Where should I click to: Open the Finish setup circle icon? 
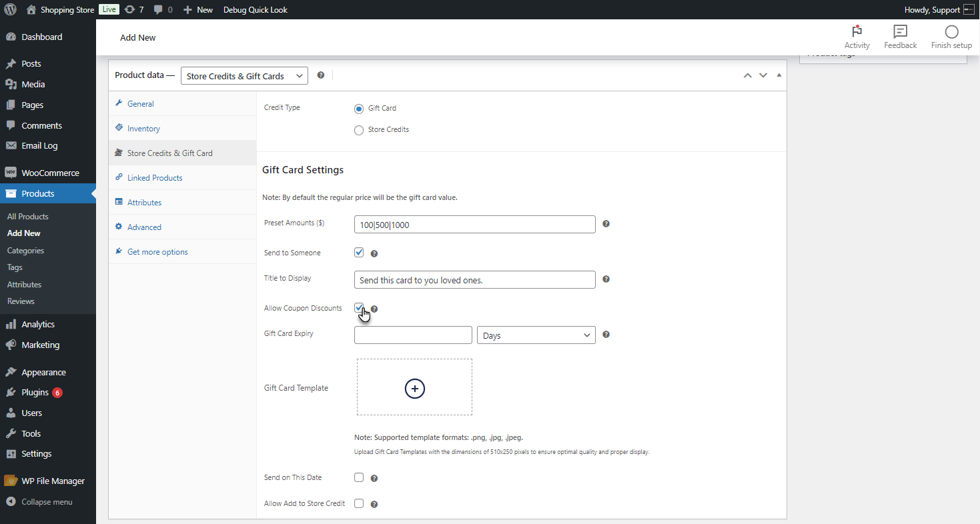951,37
